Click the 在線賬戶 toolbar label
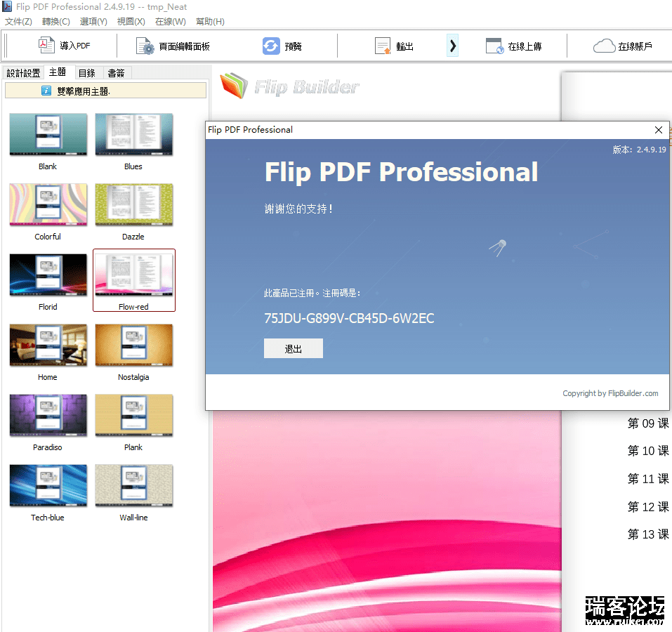The width and height of the screenshot is (672, 632). point(635,46)
